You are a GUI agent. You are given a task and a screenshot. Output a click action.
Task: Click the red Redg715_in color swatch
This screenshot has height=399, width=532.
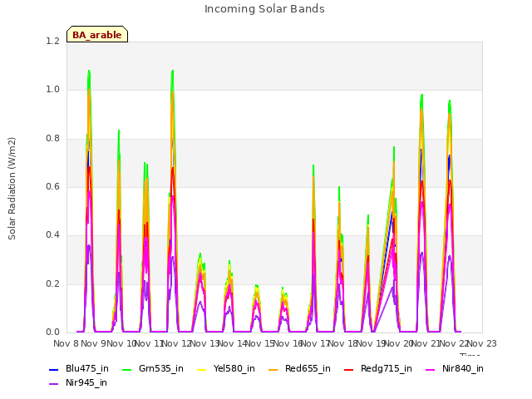pos(349,369)
